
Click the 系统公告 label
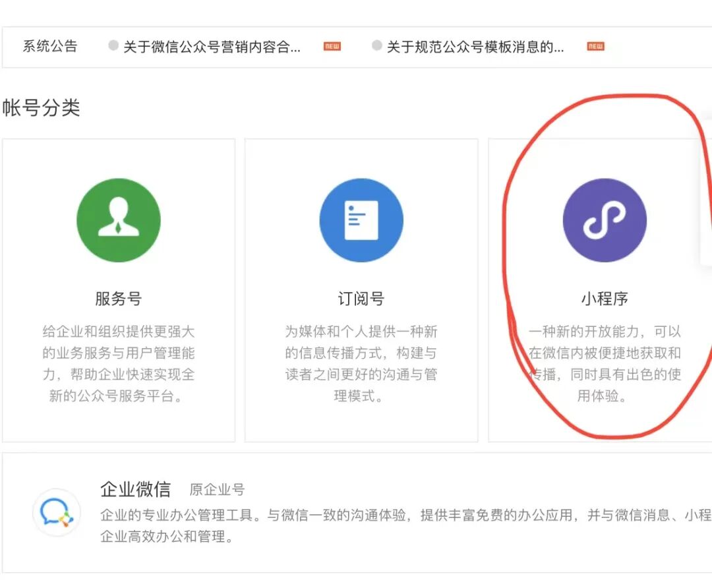pos(50,46)
